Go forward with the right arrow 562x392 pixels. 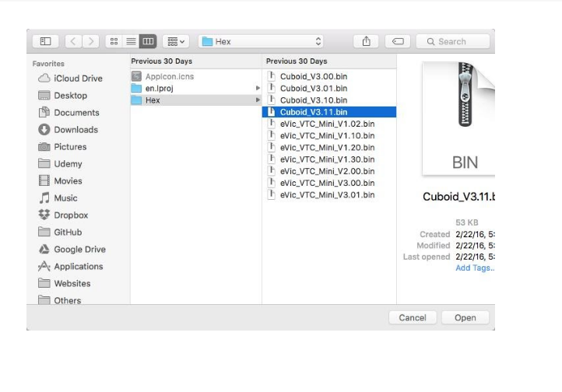(90, 41)
